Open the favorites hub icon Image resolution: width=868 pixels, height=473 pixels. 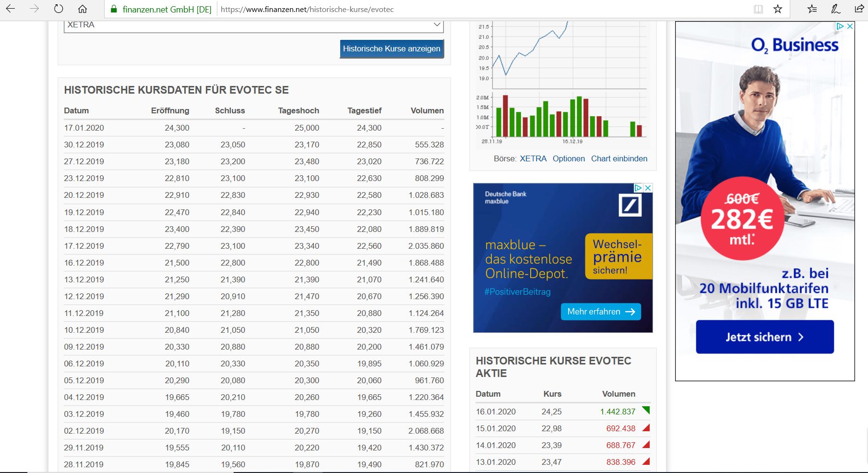pyautogui.click(x=812, y=9)
